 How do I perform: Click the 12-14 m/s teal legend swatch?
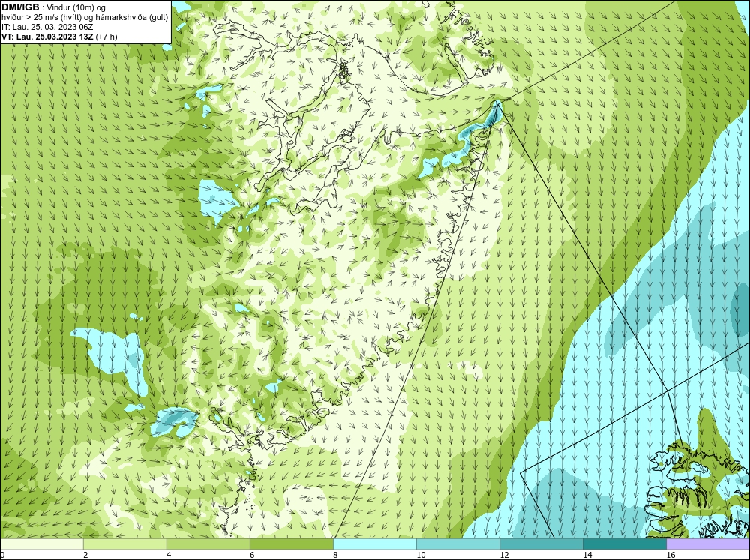click(541, 544)
